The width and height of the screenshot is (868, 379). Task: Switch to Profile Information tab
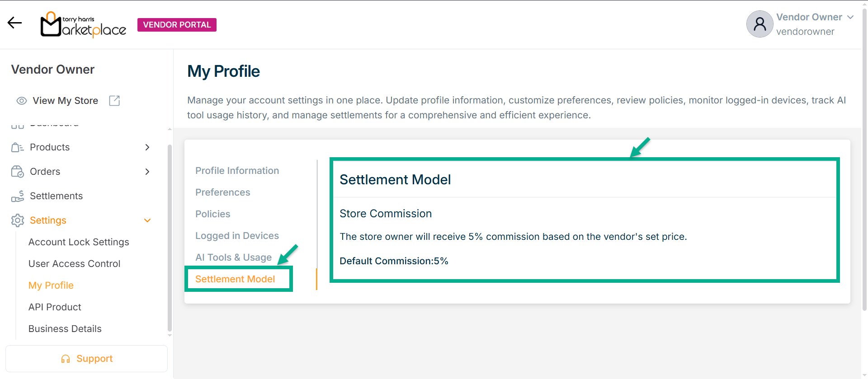click(237, 171)
